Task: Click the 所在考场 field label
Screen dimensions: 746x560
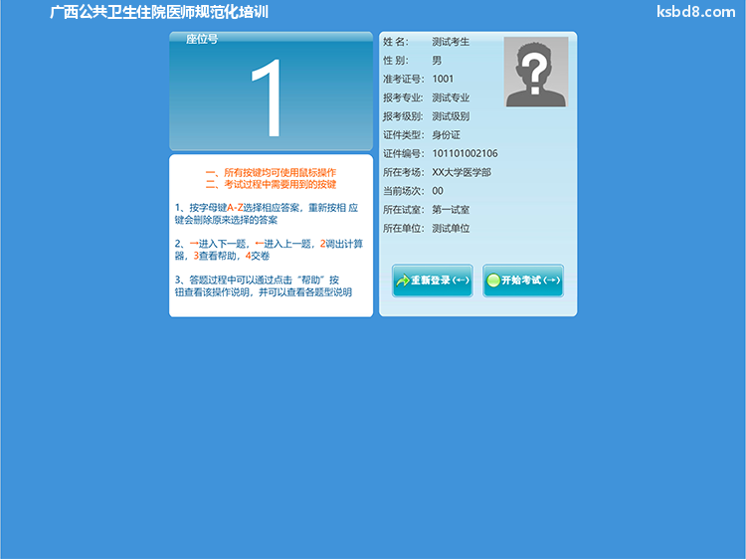Action: 404,172
